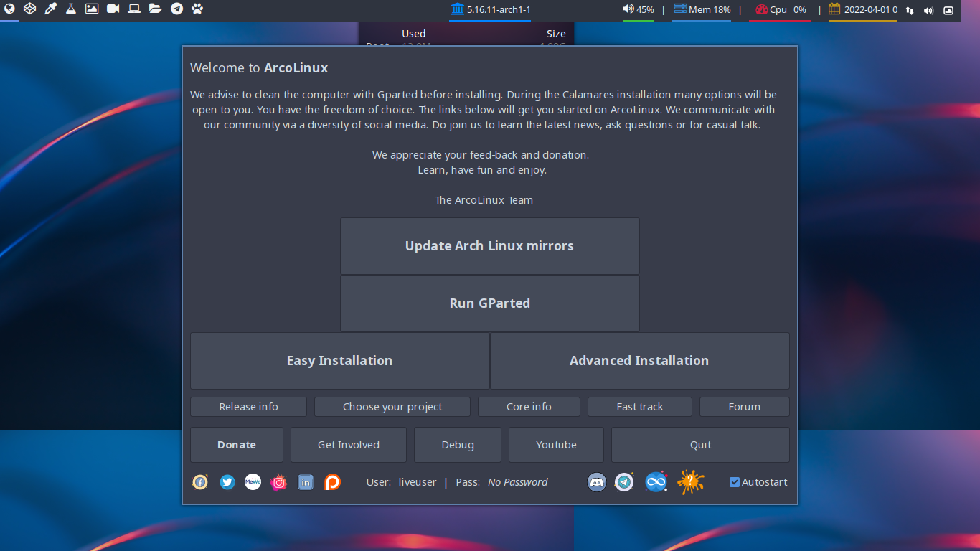
Task: Open network arrows tray icon
Action: (x=910, y=10)
